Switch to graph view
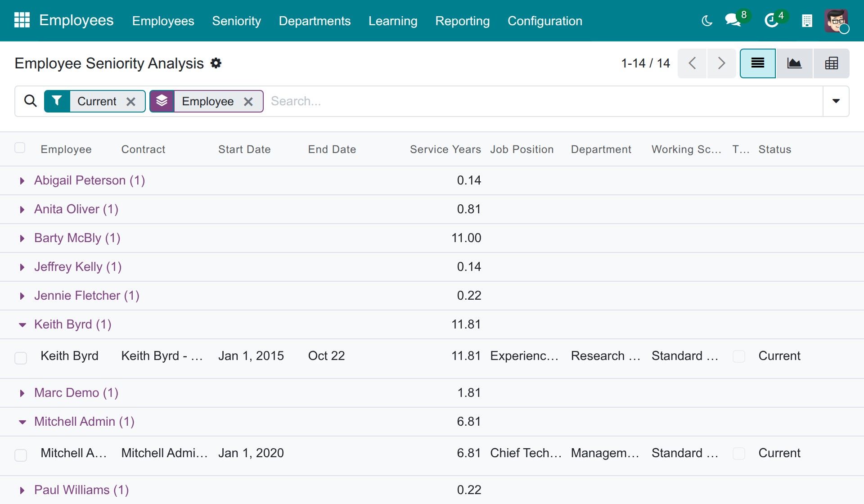Viewport: 864px width, 504px height. [794, 63]
